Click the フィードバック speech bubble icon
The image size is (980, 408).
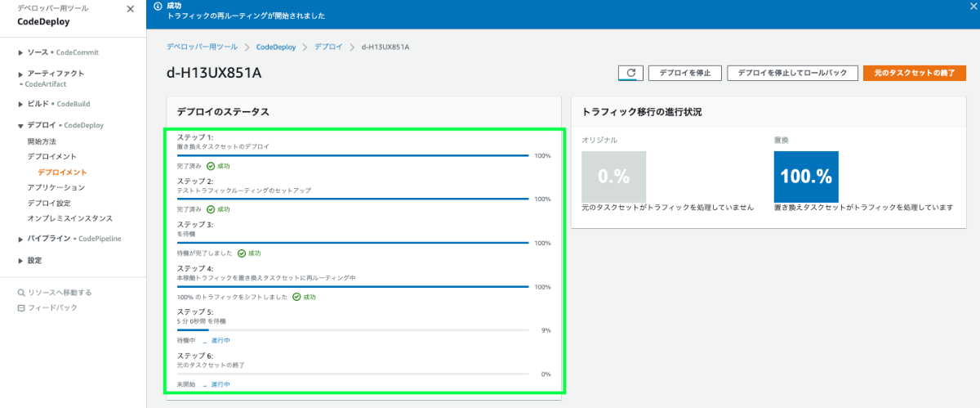click(x=21, y=307)
